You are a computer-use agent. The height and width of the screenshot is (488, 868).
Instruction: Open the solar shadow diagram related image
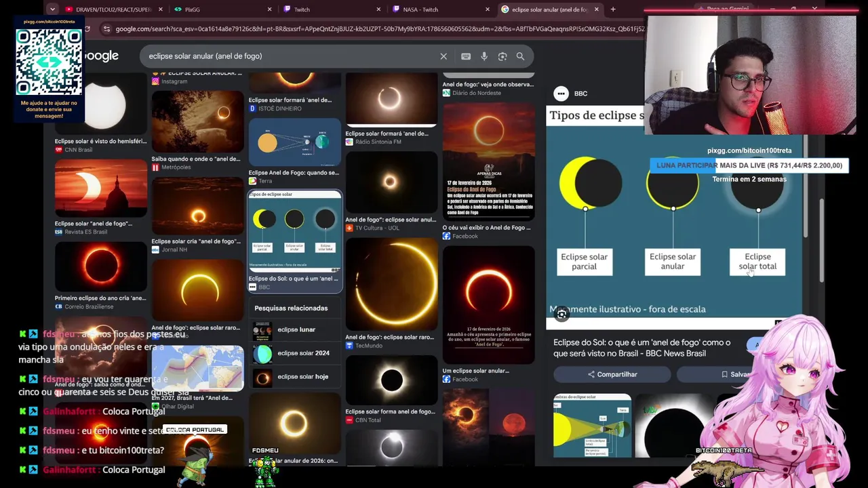[592, 426]
